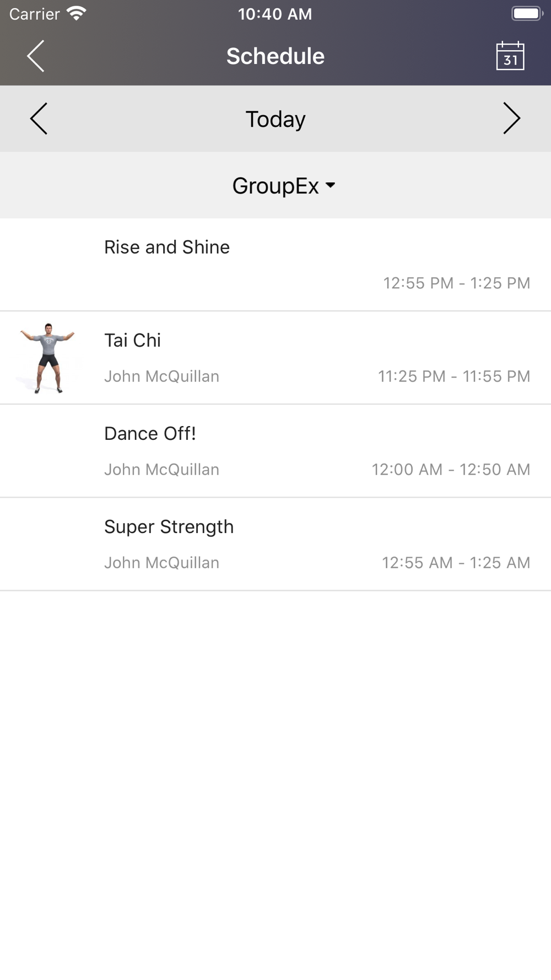
Task: Open the Dance Off! class
Action: (x=275, y=451)
